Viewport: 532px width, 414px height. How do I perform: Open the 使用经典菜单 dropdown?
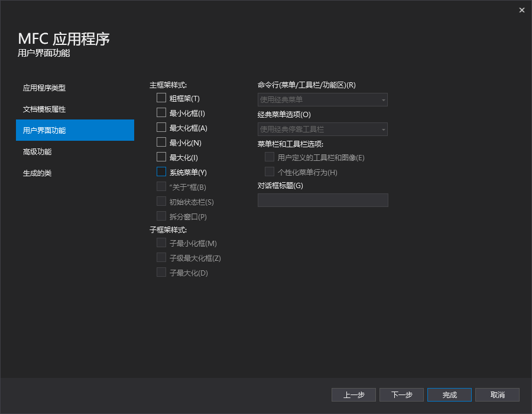point(322,100)
